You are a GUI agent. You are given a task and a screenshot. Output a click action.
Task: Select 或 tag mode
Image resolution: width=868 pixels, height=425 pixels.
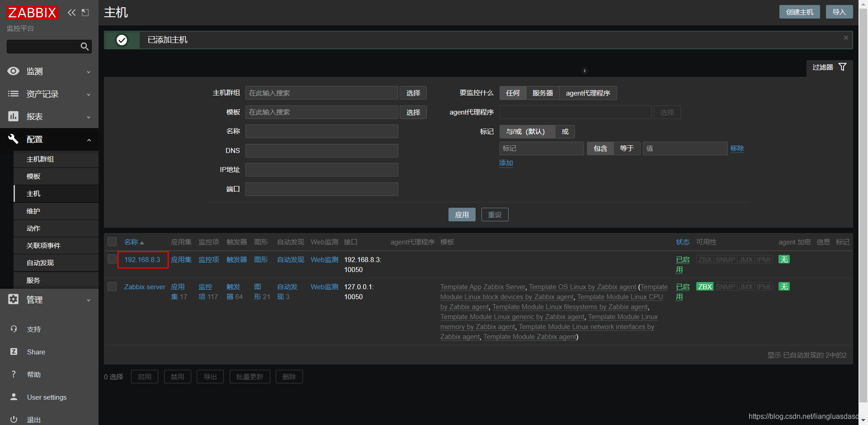pyautogui.click(x=565, y=131)
